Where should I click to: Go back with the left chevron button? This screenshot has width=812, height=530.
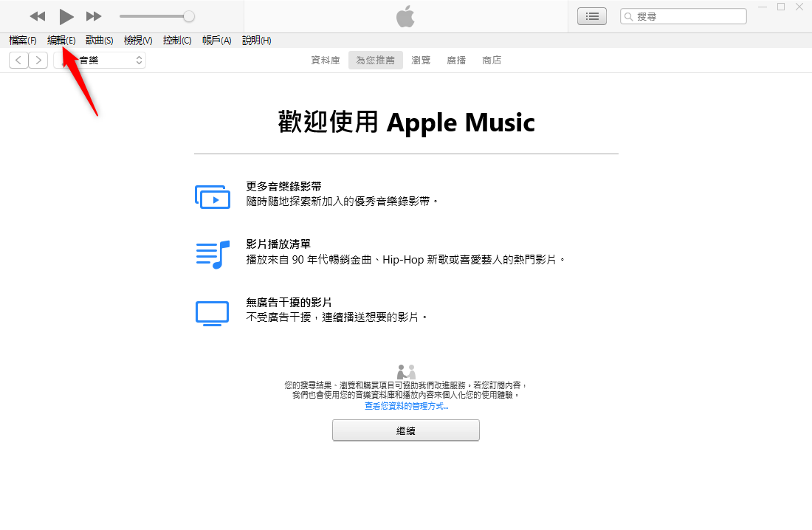point(18,60)
